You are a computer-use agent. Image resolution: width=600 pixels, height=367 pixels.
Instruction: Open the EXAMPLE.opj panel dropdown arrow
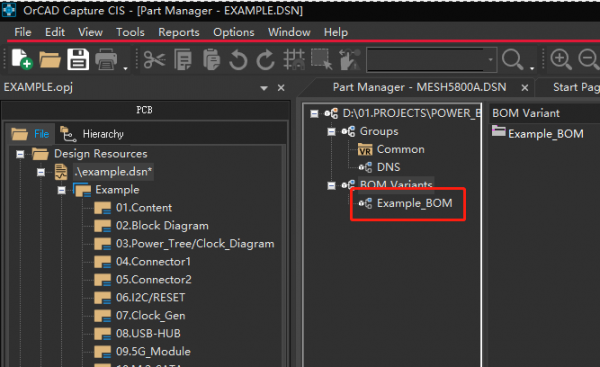(264, 88)
